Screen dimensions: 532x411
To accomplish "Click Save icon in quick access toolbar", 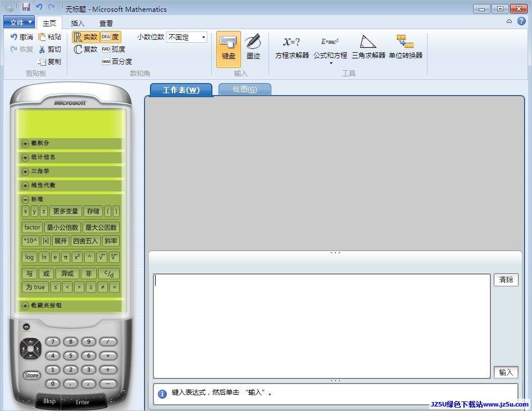I will click(x=26, y=7).
